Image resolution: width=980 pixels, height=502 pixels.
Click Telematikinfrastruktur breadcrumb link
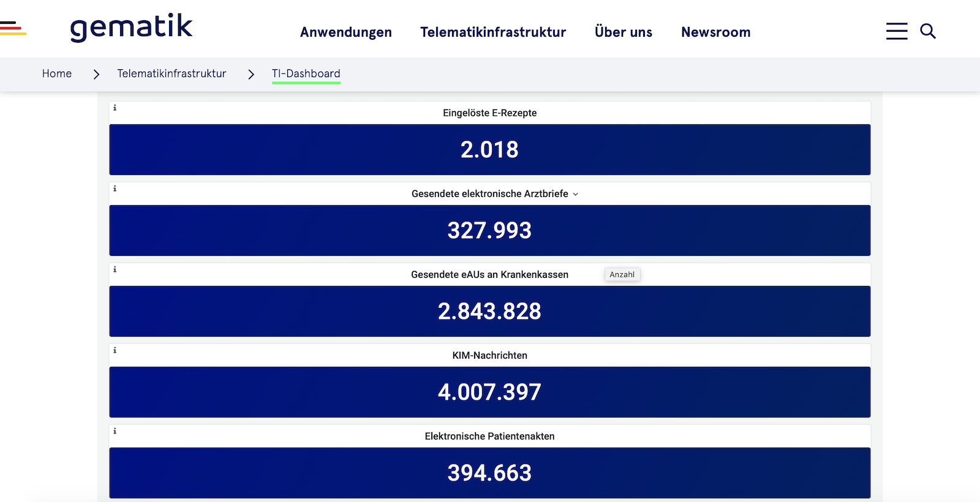171,73
